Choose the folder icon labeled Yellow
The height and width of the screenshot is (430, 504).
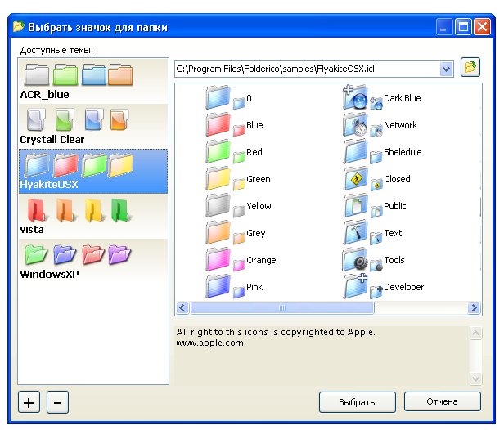218,205
